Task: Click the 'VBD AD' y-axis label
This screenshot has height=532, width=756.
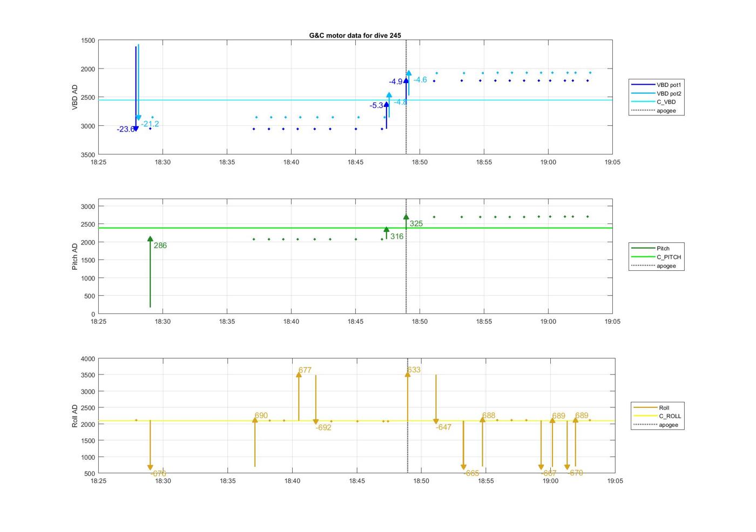Action: tap(75, 97)
